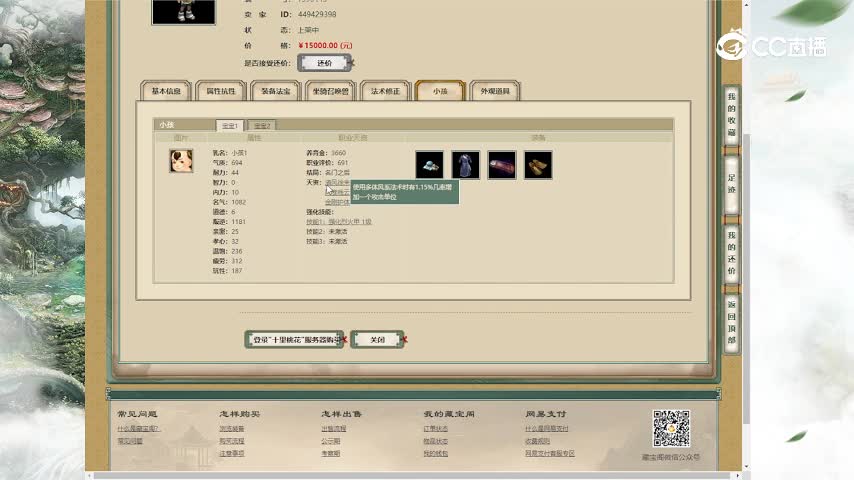Click the first 天资 talent link

click(337, 183)
